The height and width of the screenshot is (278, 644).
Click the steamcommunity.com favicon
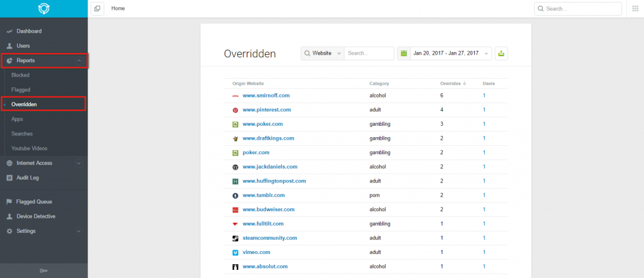tap(235, 238)
